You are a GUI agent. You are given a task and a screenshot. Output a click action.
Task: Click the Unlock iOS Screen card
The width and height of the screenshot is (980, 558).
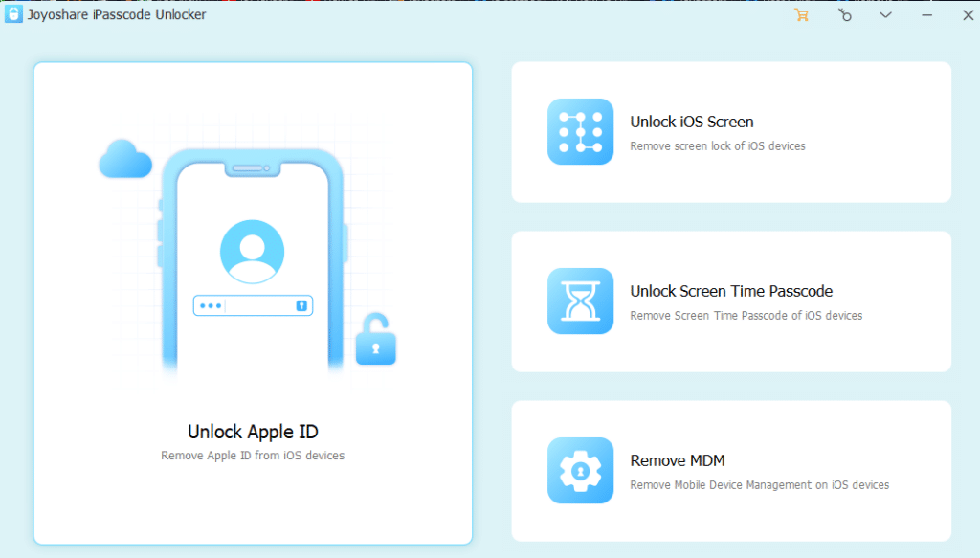pyautogui.click(x=732, y=132)
